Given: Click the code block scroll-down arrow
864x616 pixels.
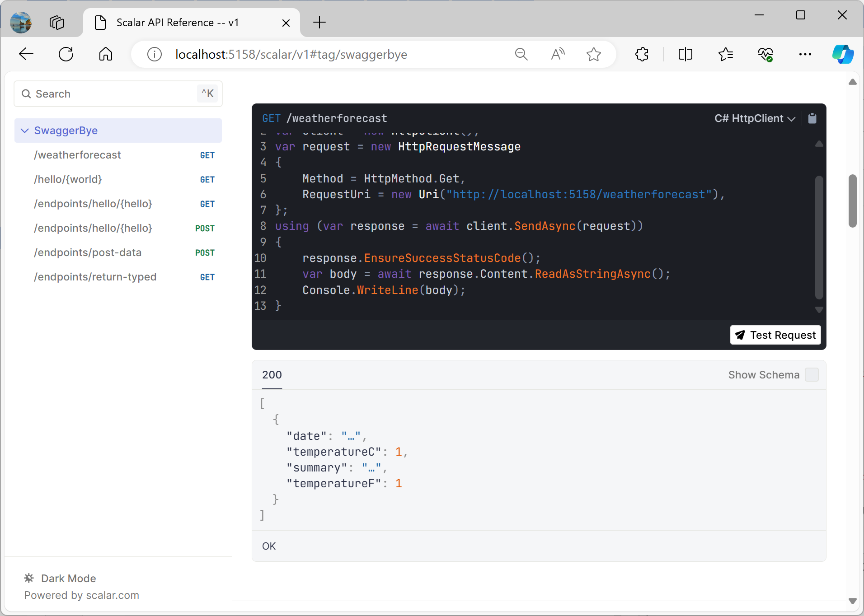Looking at the screenshot, I should click(x=819, y=310).
